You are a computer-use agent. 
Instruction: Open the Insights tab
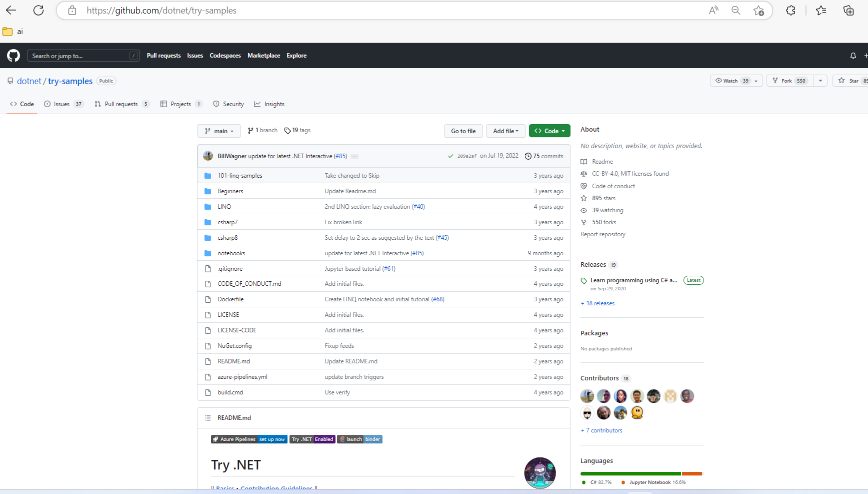pyautogui.click(x=269, y=104)
